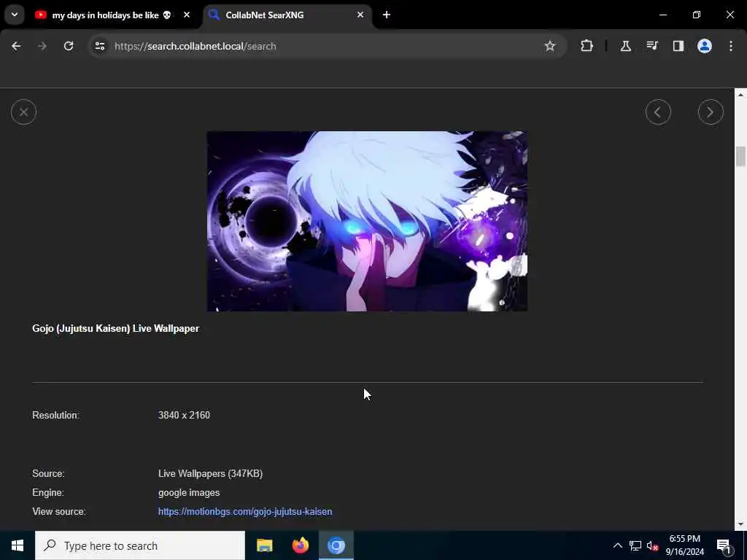Select the Live Wallpapers (347KB) text
The height and width of the screenshot is (560, 747).
pos(210,473)
